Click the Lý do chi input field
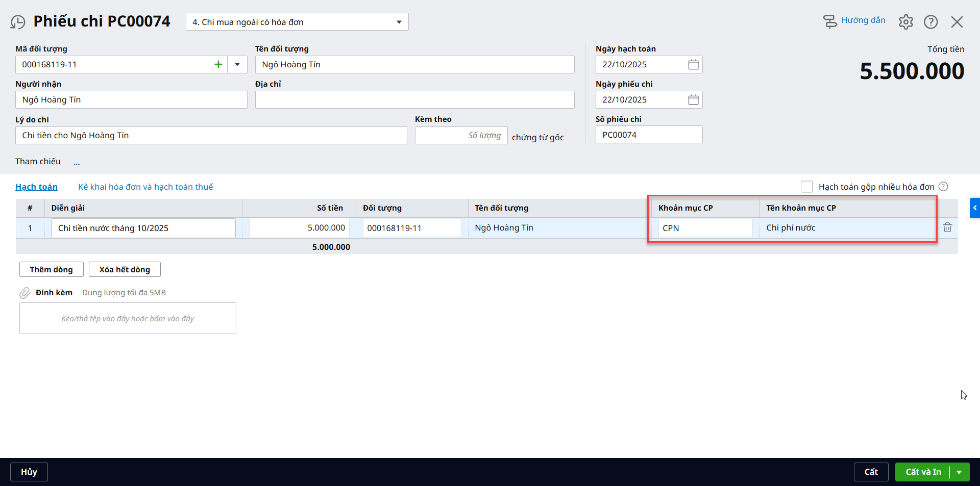Viewport: 980px width, 486px height. [x=211, y=135]
